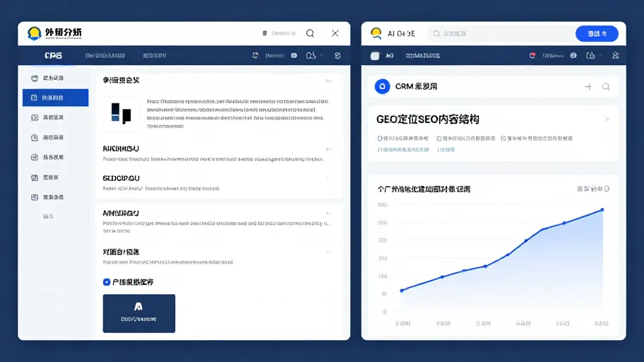
Task: Click the large "A" icon on the dark blue card
Action: pos(138,306)
